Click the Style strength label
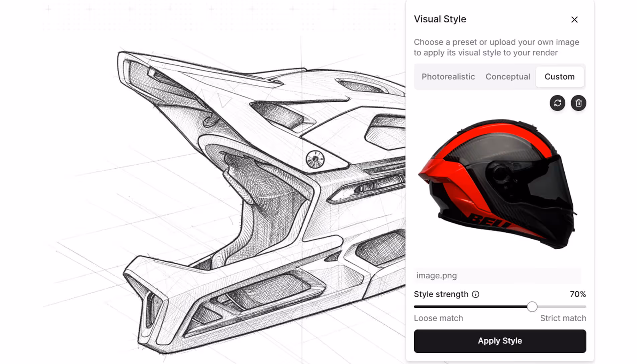Viewport: 637px width, 364px height. click(441, 294)
